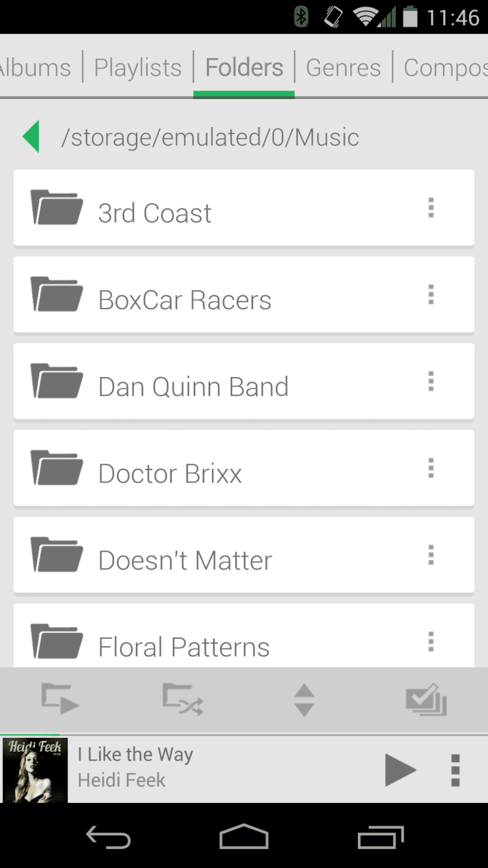Open the I Like the Way track title
This screenshot has height=868, width=488.
pyautogui.click(x=135, y=755)
